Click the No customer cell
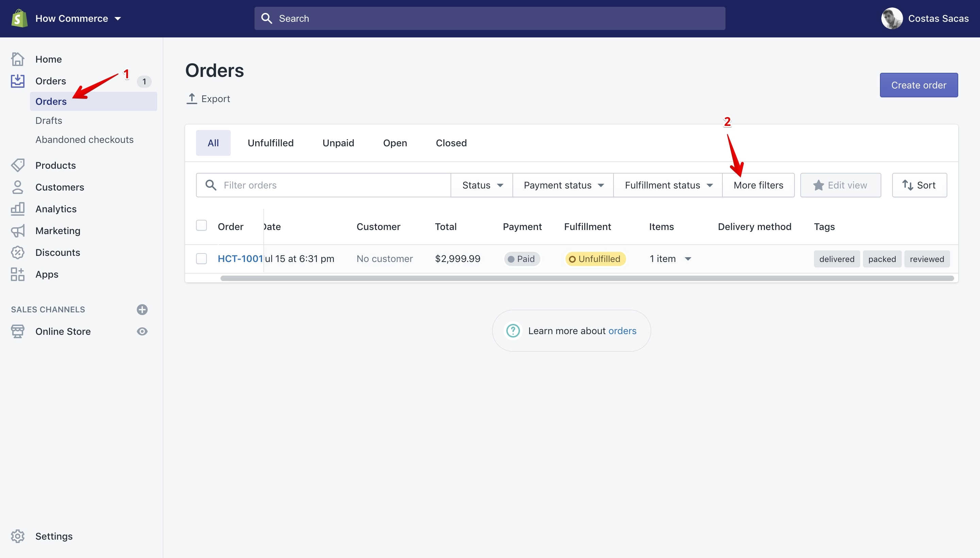This screenshot has width=980, height=558. [x=385, y=259]
